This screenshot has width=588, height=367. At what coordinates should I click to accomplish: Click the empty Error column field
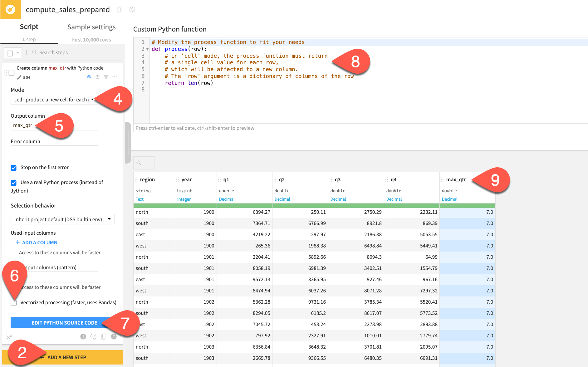pyautogui.click(x=54, y=151)
